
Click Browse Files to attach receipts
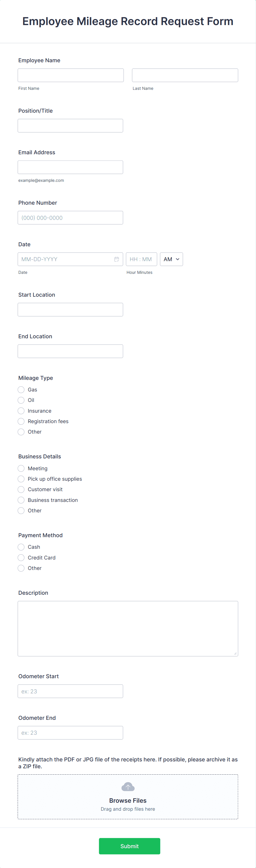128,800
